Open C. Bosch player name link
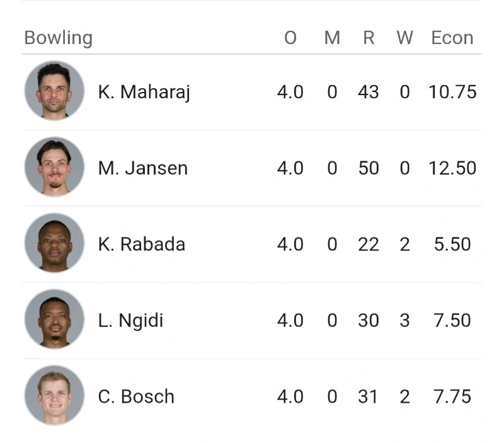Image resolution: width=504 pixels, height=443 pixels. pyautogui.click(x=136, y=396)
